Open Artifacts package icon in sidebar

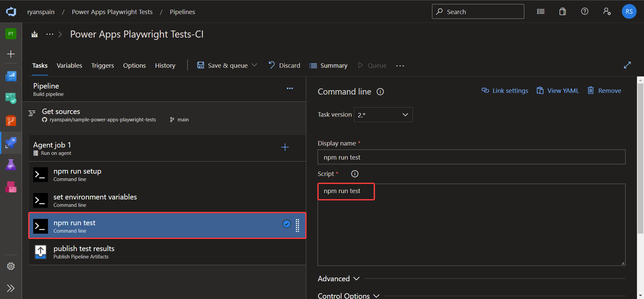coord(11,187)
